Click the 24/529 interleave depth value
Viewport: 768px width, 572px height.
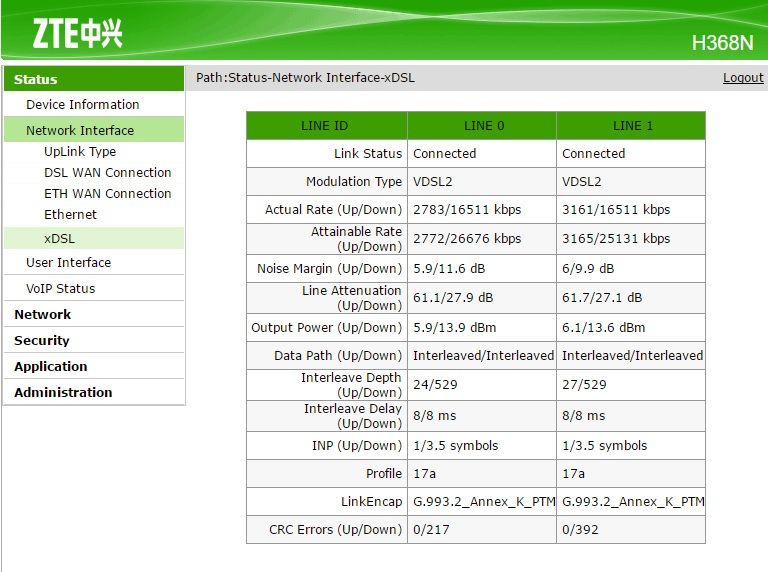coord(435,384)
